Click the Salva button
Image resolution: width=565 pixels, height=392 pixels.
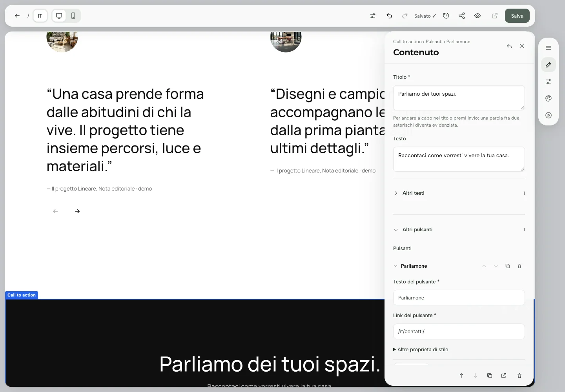click(517, 16)
